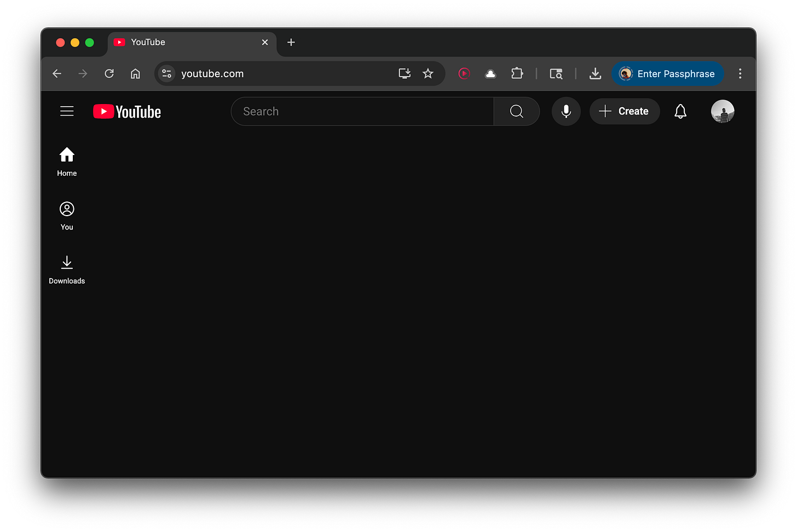Go back in browser history

pos(57,73)
